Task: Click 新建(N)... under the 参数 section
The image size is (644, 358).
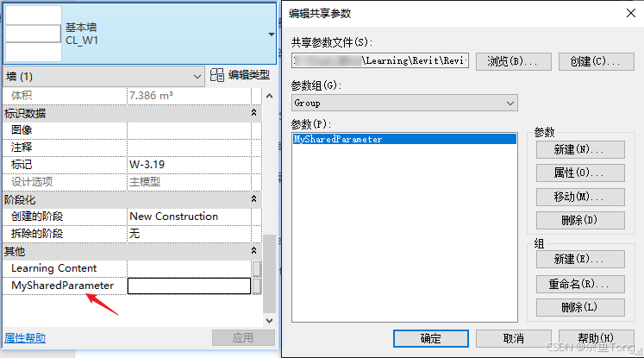Action: pyautogui.click(x=579, y=149)
